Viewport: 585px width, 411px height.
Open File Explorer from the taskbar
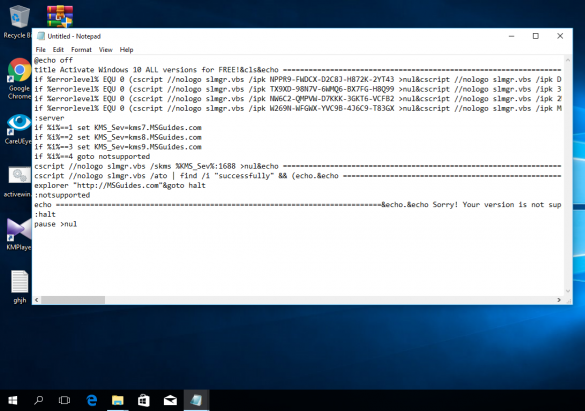click(118, 400)
